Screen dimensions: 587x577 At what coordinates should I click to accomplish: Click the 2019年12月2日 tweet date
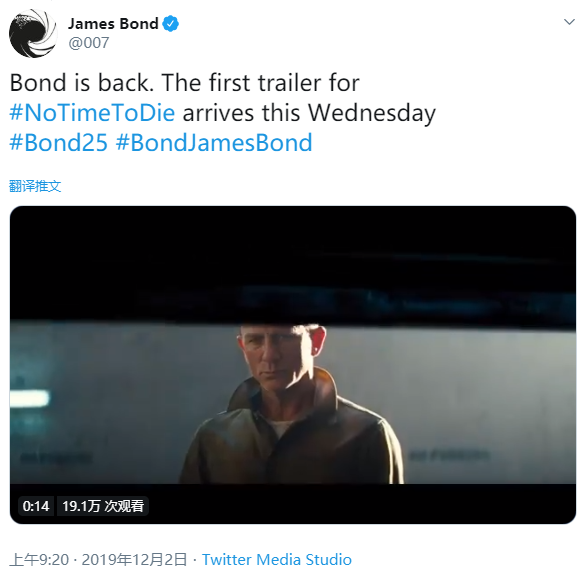click(x=134, y=560)
